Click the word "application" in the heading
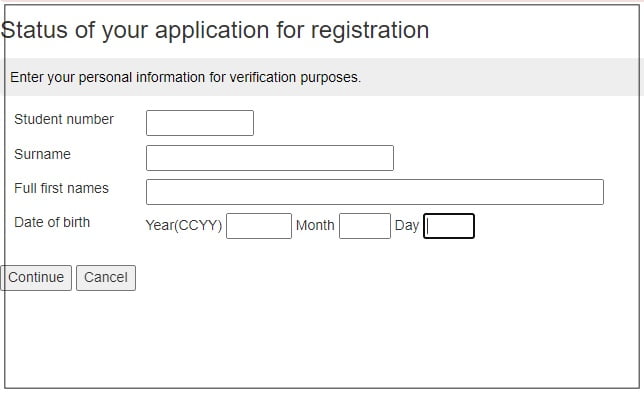The width and height of the screenshot is (644, 393). 212,31
